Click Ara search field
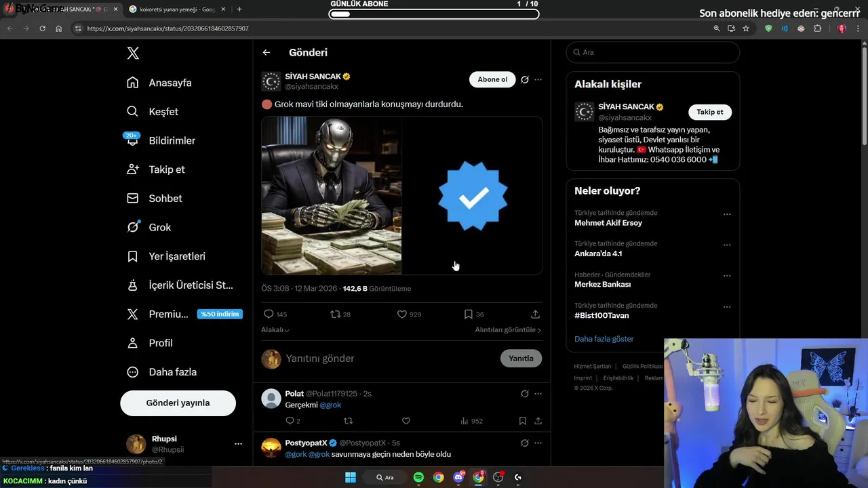The height and width of the screenshot is (488, 868). 652,52
